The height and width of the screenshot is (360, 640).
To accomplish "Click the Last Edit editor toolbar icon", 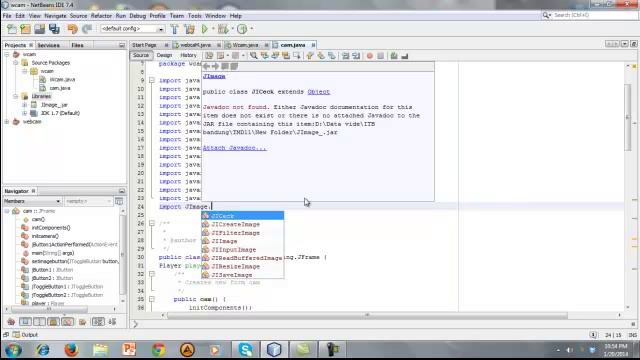I will pyautogui.click(x=209, y=56).
